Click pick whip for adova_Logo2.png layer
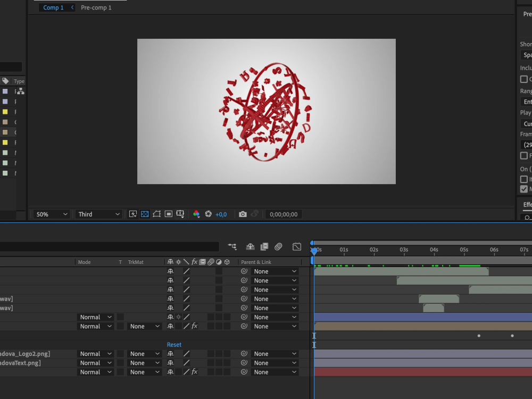The width and height of the screenshot is (532, 399). coord(244,354)
